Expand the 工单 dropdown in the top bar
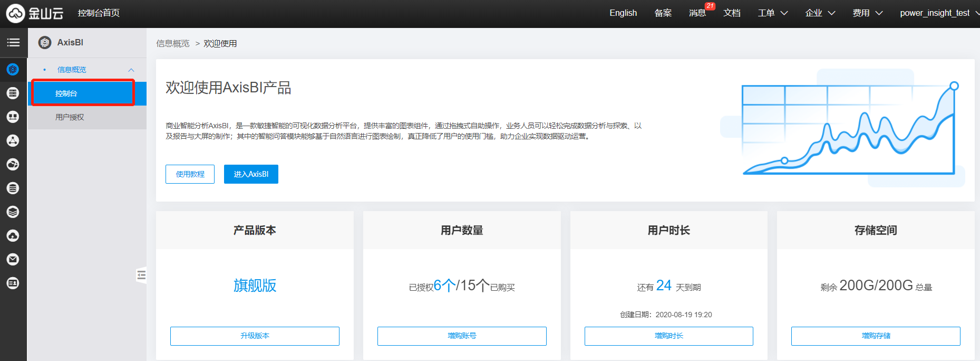The height and width of the screenshot is (361, 980). [x=772, y=13]
